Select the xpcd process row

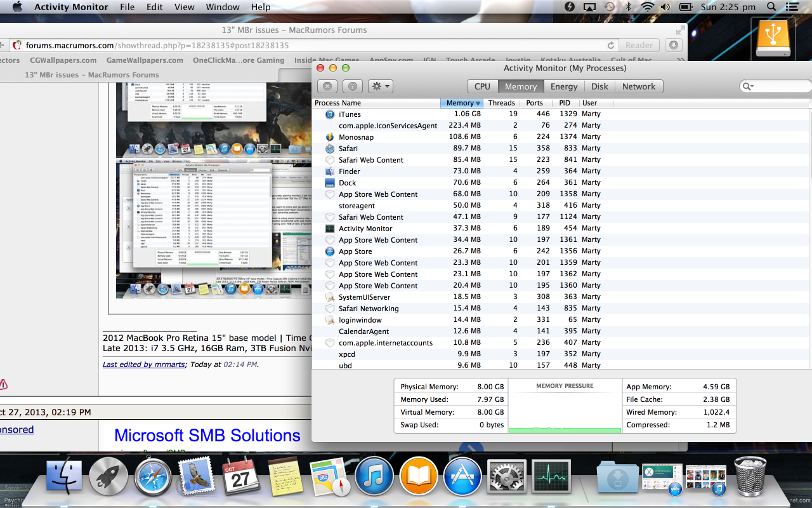[561, 354]
